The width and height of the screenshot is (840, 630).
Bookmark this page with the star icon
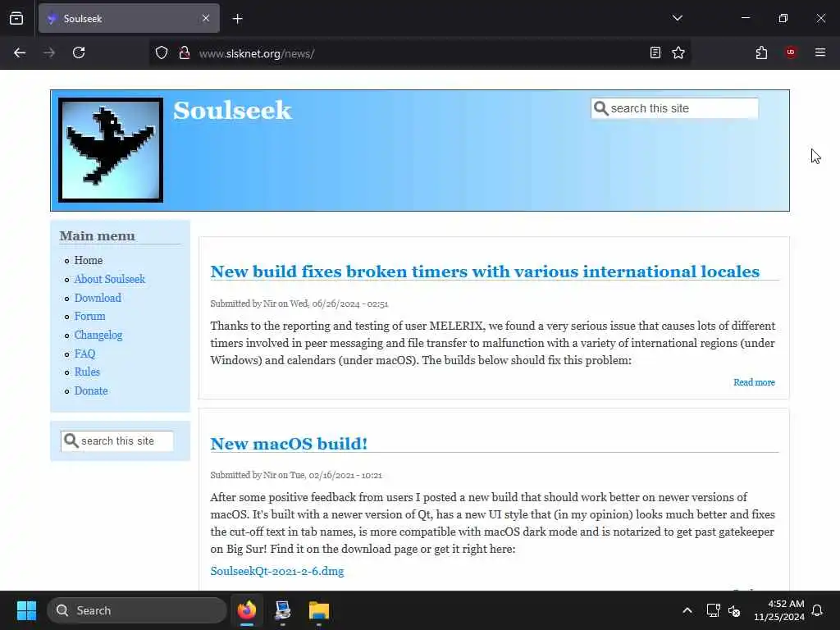[678, 52]
